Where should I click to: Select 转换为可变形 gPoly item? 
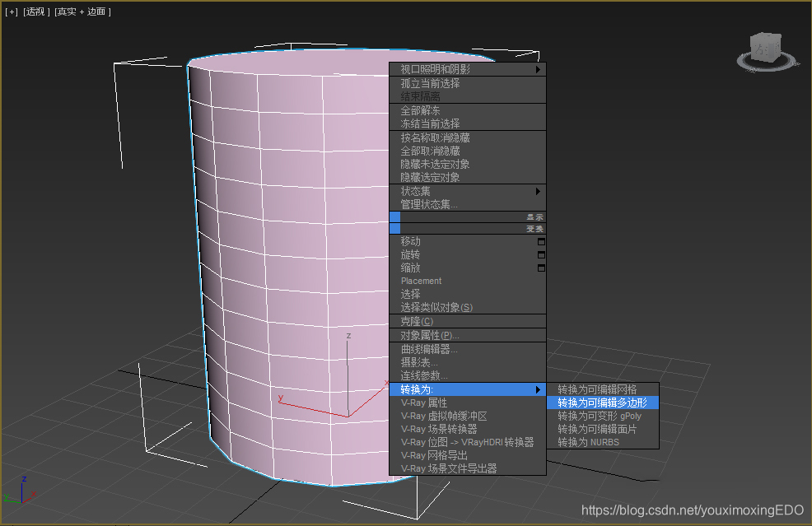[603, 417]
